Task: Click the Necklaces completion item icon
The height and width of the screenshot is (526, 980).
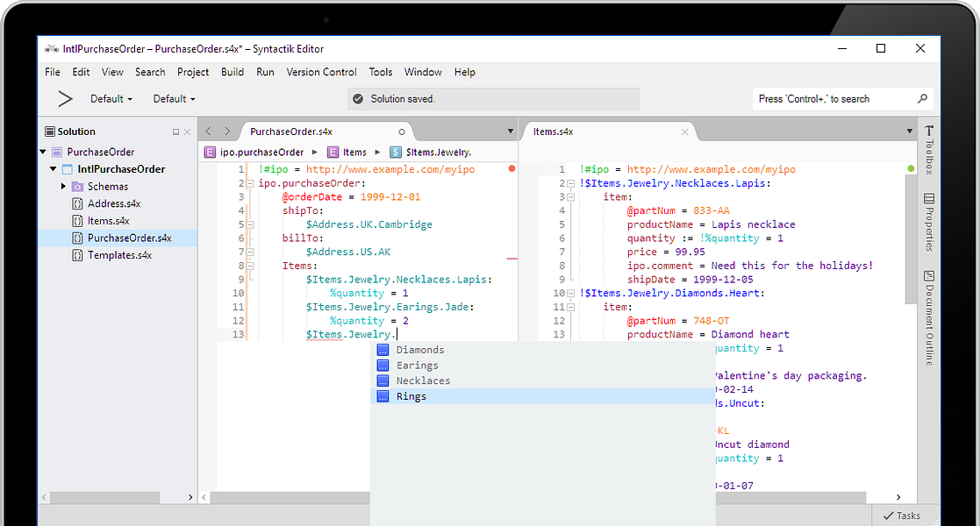Action: [383, 380]
